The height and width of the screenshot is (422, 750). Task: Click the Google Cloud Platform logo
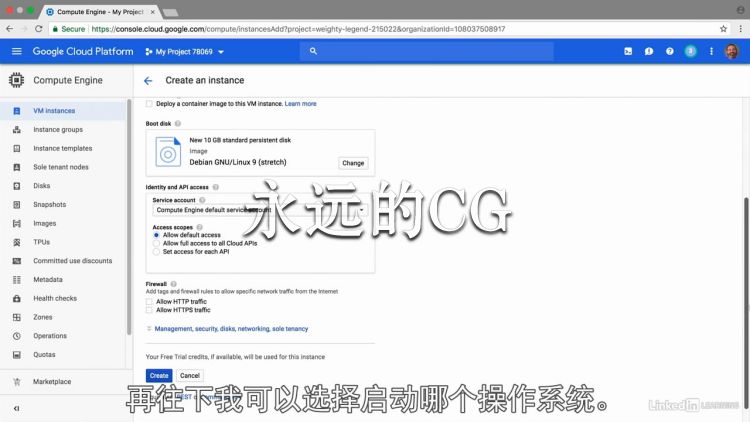tap(83, 51)
